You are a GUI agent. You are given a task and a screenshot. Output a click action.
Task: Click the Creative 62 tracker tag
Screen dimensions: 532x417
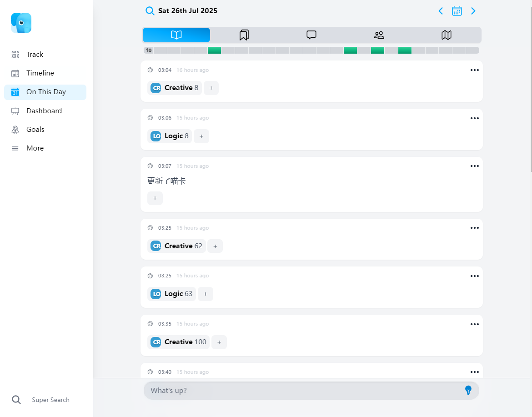tap(176, 246)
